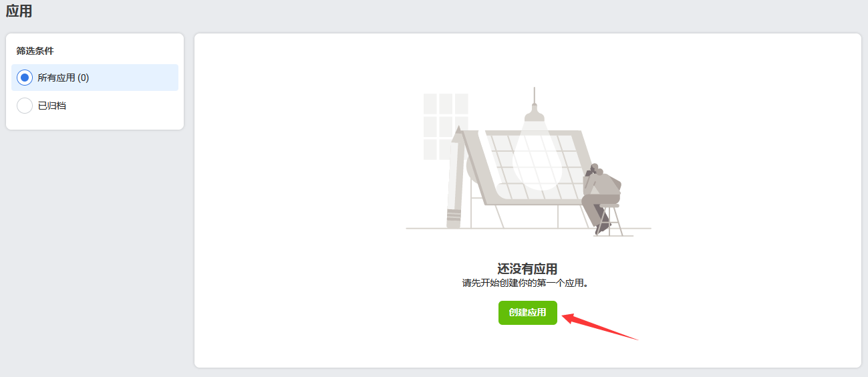Click the 还没有应用 heading text

tap(527, 269)
